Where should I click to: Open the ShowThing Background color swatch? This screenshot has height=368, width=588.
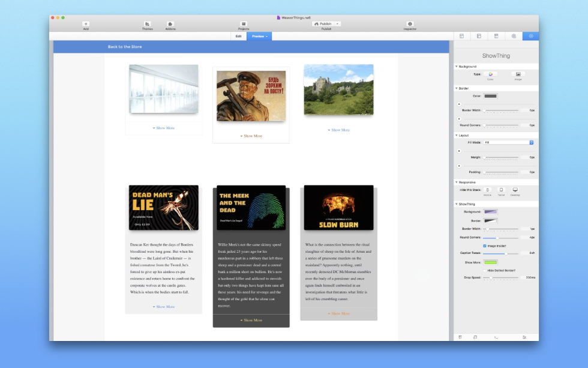point(490,212)
